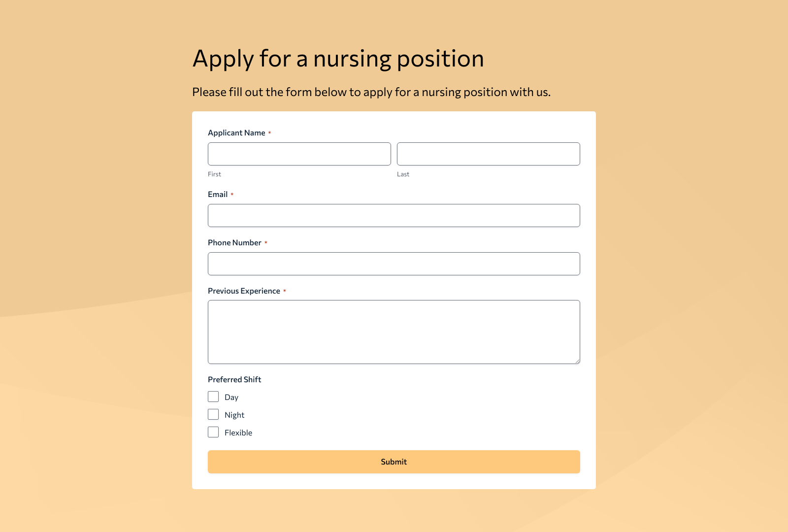Screen dimensions: 788x532
Task: Click the Previous Experience text area
Action: (394, 332)
